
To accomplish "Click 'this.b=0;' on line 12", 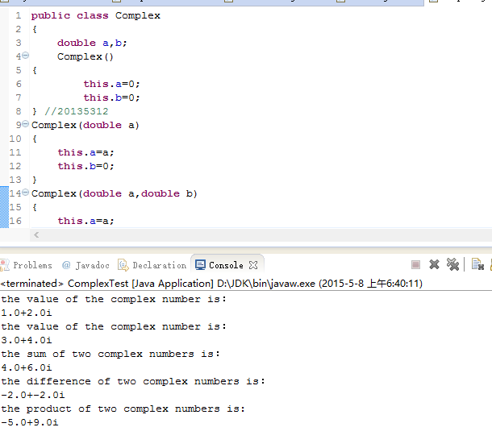I will tap(85, 166).
